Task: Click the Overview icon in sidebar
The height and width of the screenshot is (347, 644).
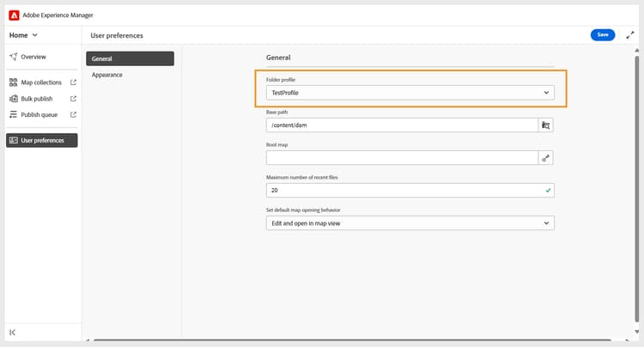Action: [x=13, y=57]
